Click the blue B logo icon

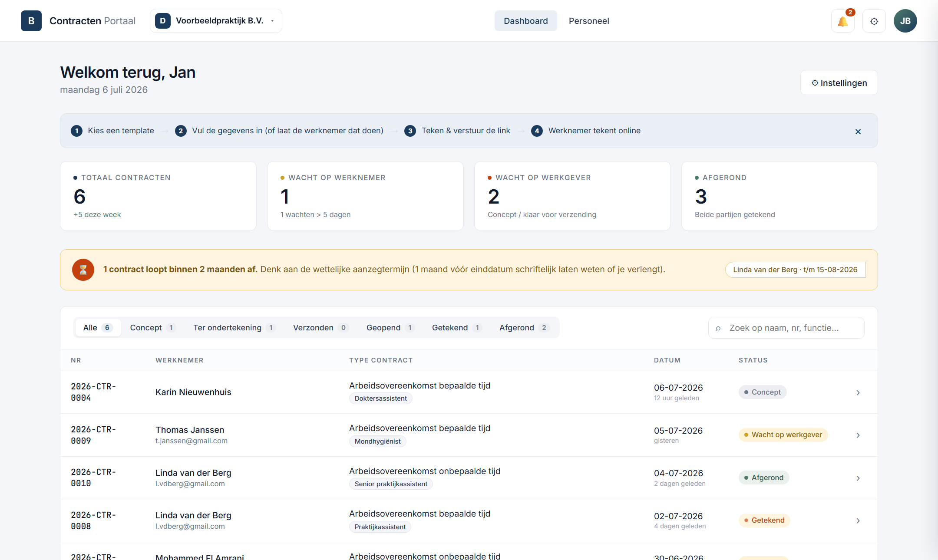pyautogui.click(x=31, y=21)
